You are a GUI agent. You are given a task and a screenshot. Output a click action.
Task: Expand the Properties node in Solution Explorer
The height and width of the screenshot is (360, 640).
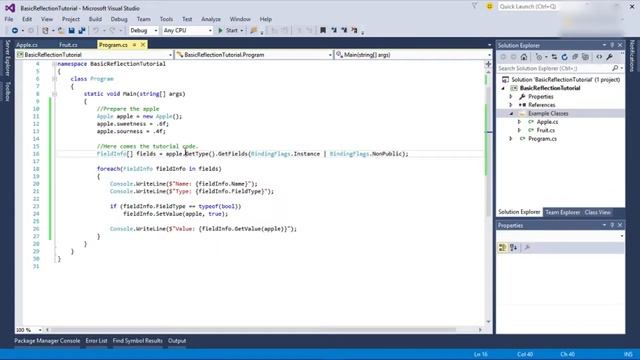511,97
